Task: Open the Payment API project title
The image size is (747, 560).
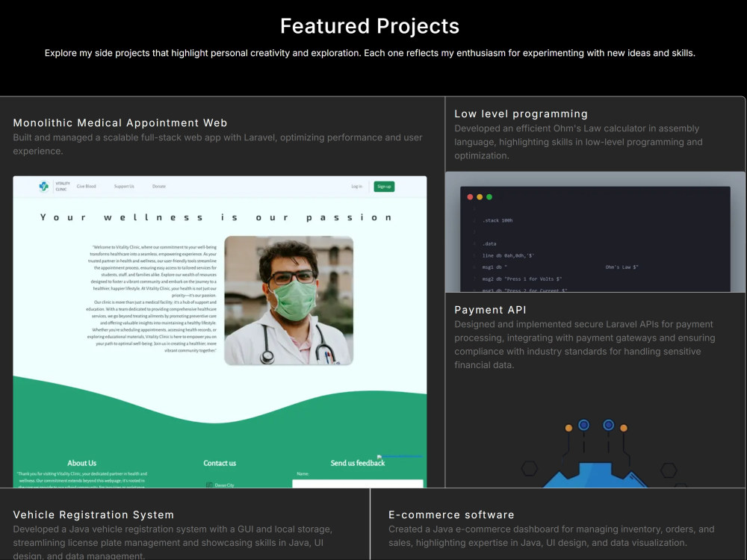Action: pos(490,310)
